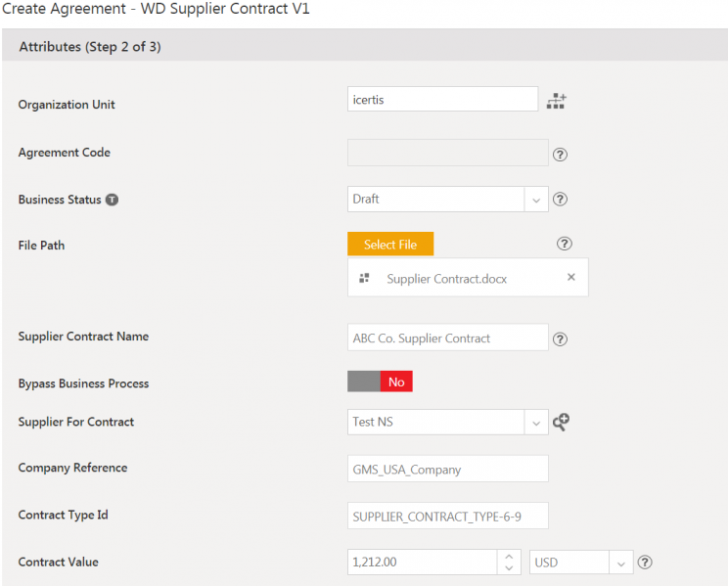Click the Contract Type Id field

tap(447, 516)
